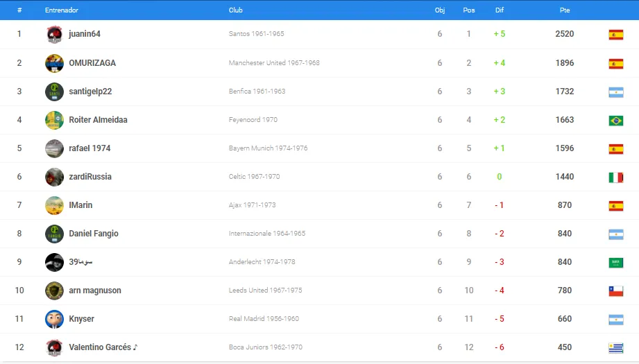Image resolution: width=639 pixels, height=364 pixels.
Task: Click the points value 2520
Action: point(565,34)
